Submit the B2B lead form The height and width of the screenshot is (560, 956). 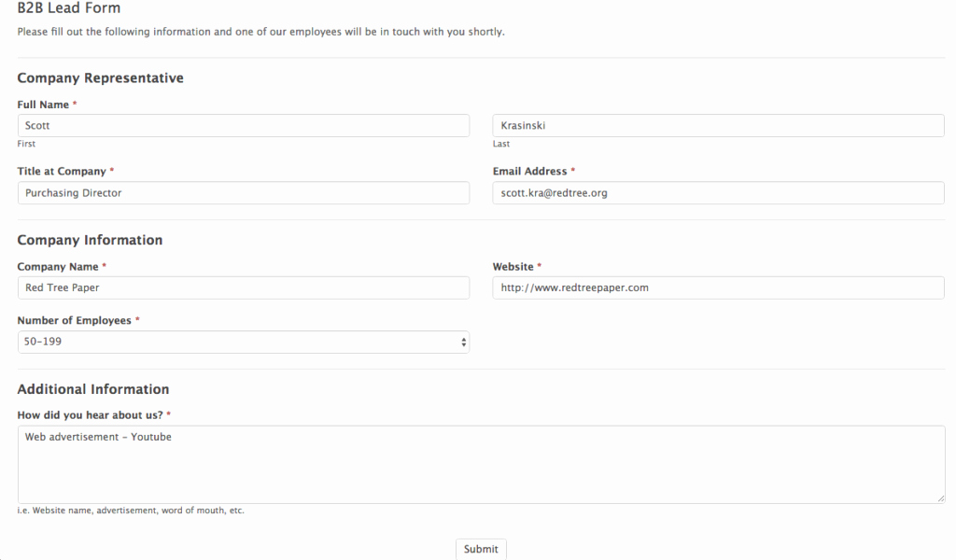(481, 549)
